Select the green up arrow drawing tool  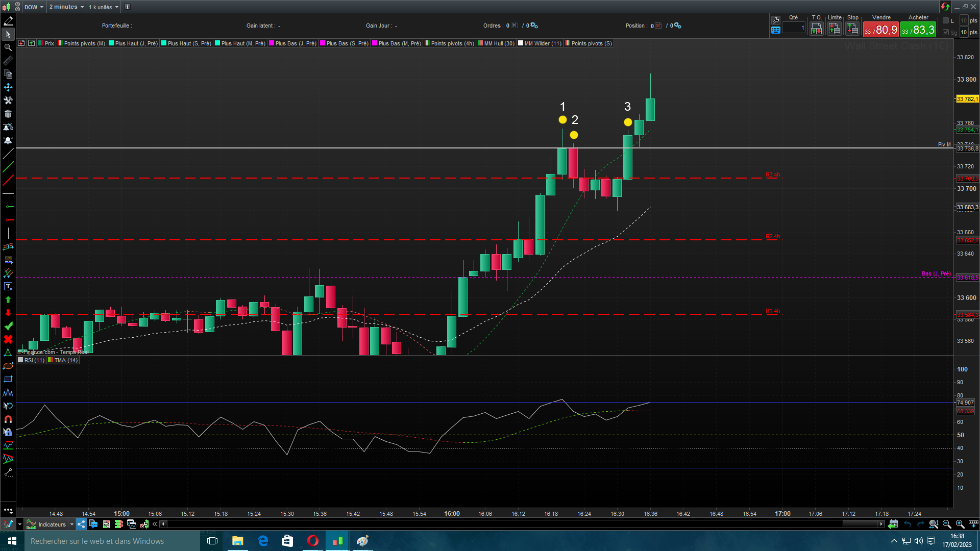coord(8,299)
